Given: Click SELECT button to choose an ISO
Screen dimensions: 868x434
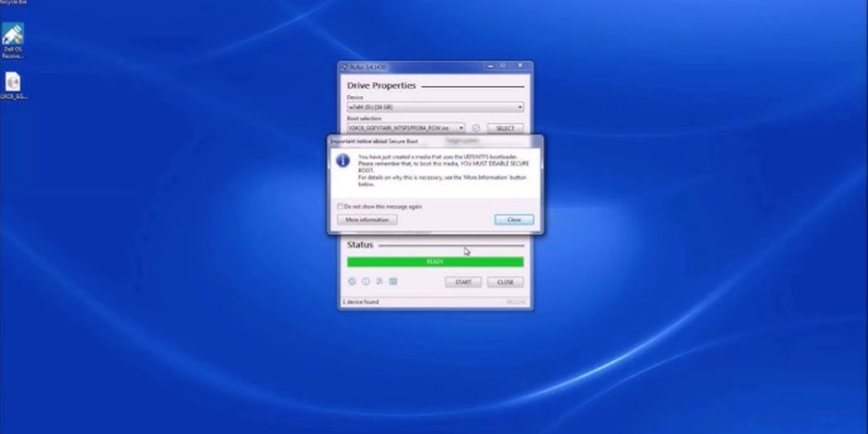Looking at the screenshot, I should [x=505, y=128].
